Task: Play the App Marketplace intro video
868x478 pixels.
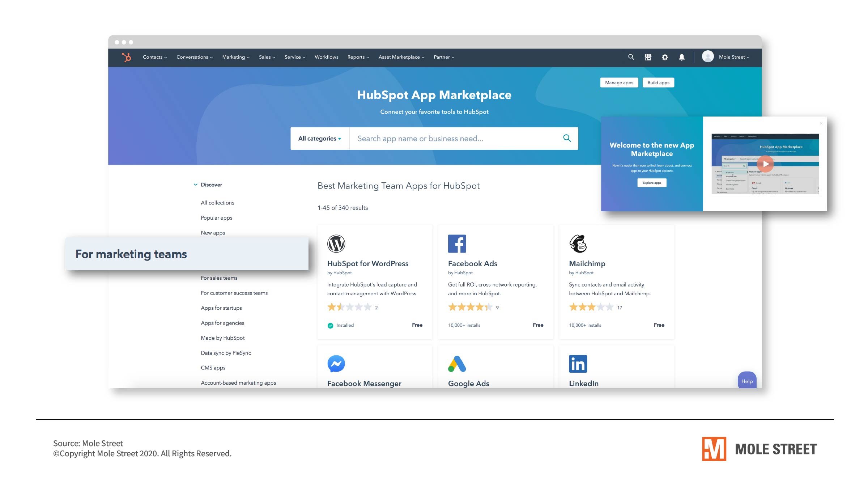Action: tap(765, 164)
